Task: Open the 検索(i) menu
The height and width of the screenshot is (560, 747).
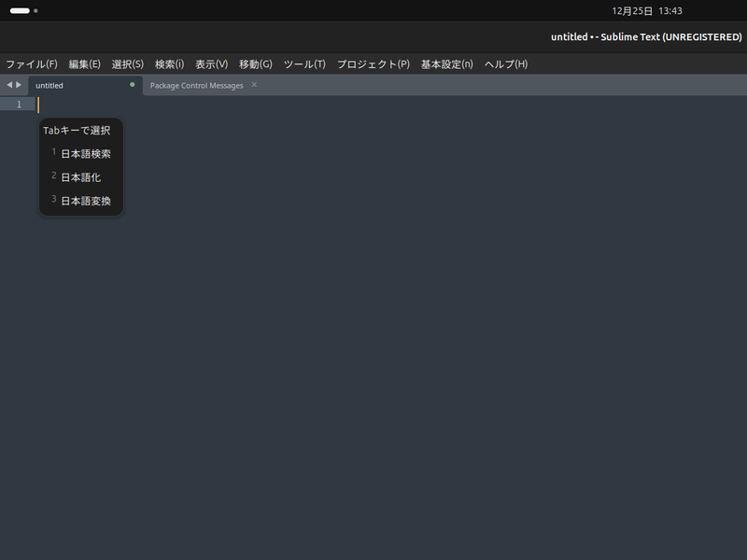Action: click(x=169, y=64)
